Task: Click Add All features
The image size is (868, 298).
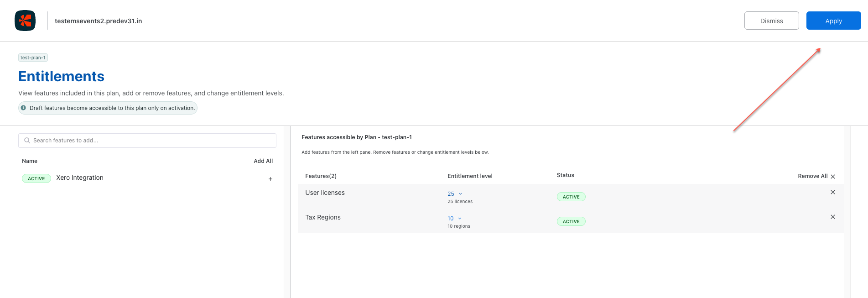Action: [263, 161]
